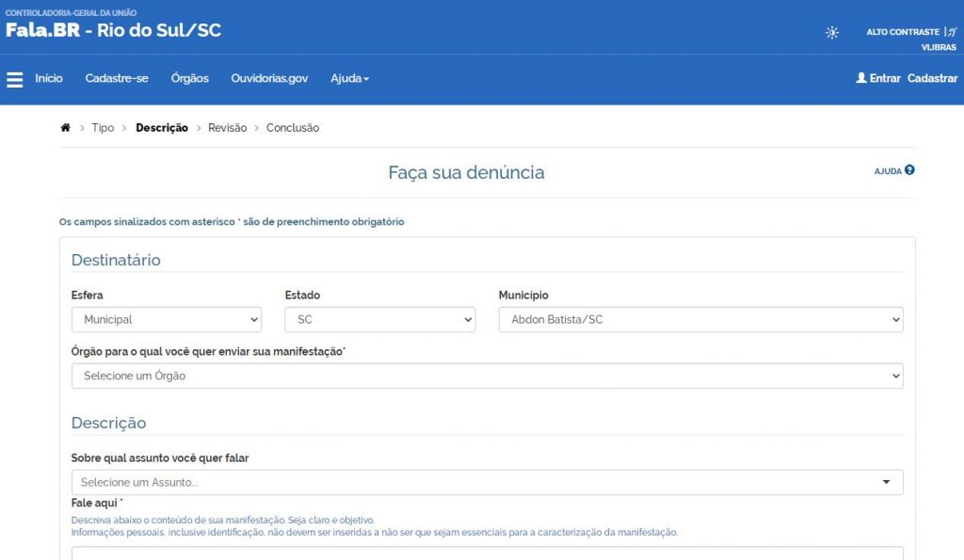
Task: Open the hamburger menu icon
Action: pyautogui.click(x=15, y=79)
